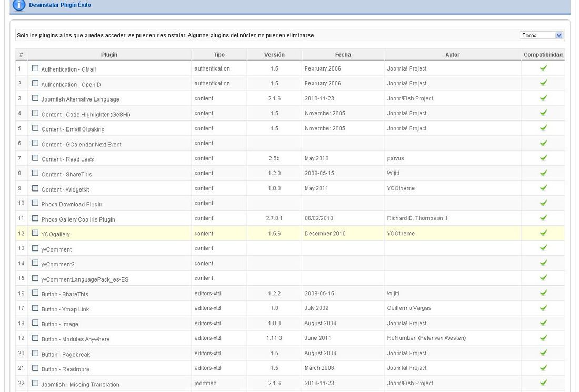This screenshot has height=392, width=579.
Task: Click the Content - Code Highlighter (GeSHi) name
Action: tap(86, 114)
